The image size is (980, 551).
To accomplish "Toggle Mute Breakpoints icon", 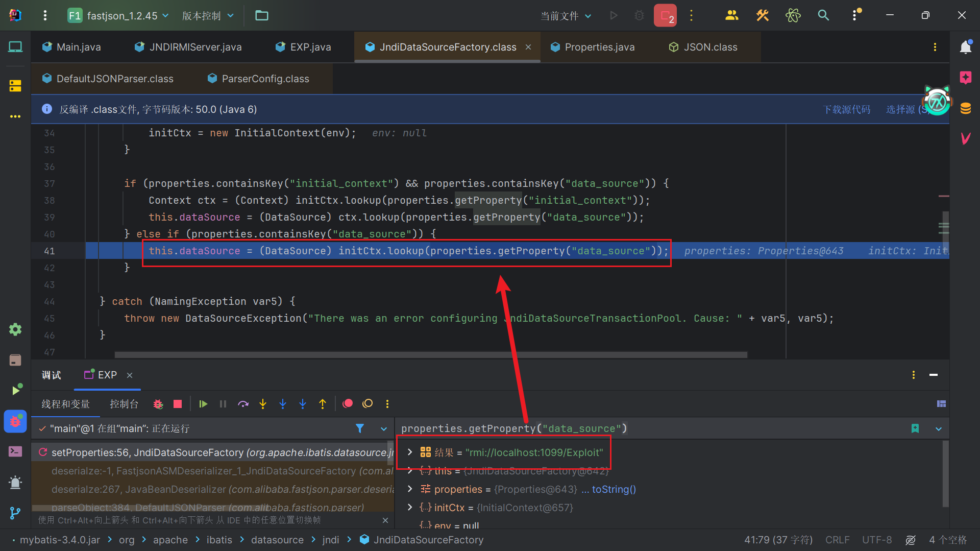I will tap(367, 404).
